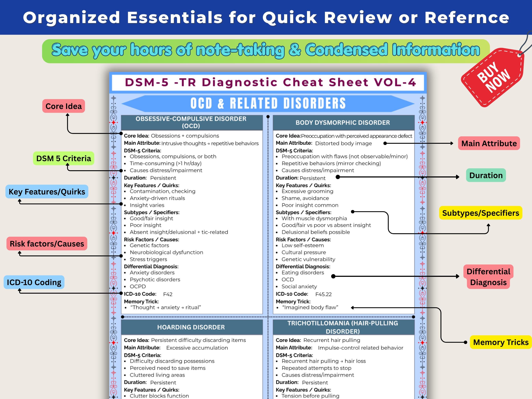Image resolution: width=532 pixels, height=399 pixels.
Task: Click the BODY DYSMORPHIC DISORDER header
Action: click(x=343, y=122)
